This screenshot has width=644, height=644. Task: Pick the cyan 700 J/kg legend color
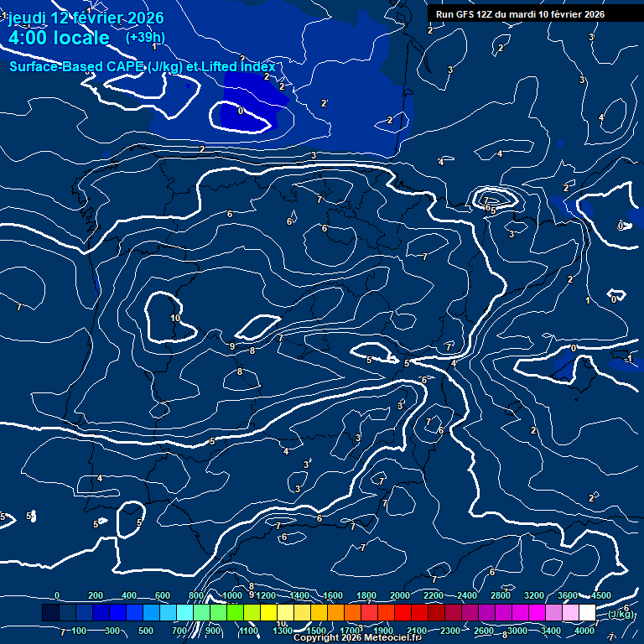pyautogui.click(x=185, y=613)
